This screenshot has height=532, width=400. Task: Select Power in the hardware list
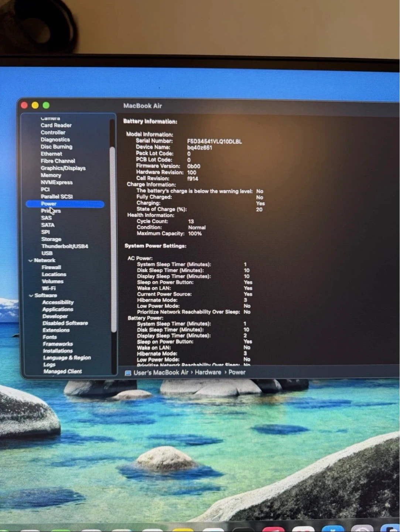pos(65,204)
